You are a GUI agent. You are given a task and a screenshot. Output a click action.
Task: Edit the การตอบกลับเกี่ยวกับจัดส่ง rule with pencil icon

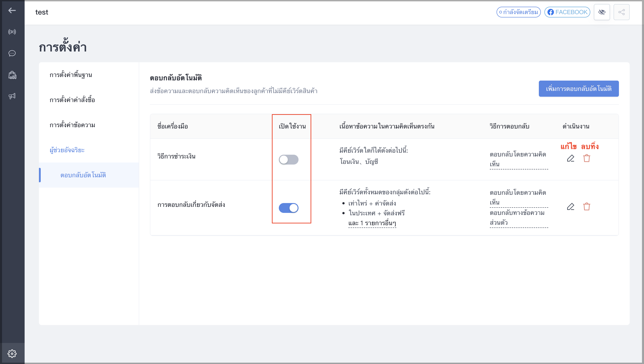click(x=571, y=207)
